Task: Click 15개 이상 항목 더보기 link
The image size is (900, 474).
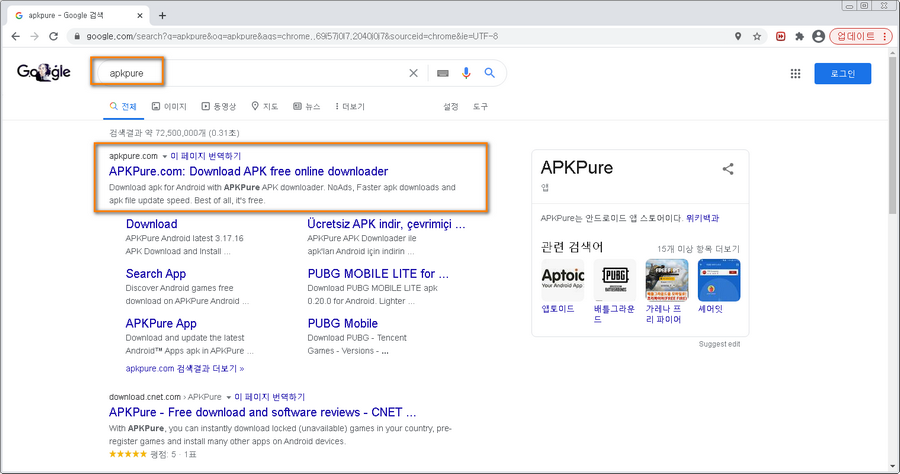Action: tap(699, 249)
